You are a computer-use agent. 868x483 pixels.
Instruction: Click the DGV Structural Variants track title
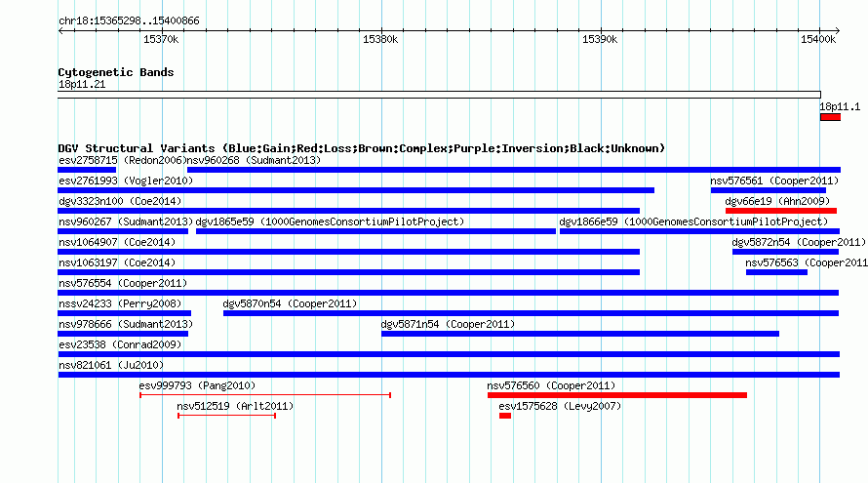[x=362, y=148]
